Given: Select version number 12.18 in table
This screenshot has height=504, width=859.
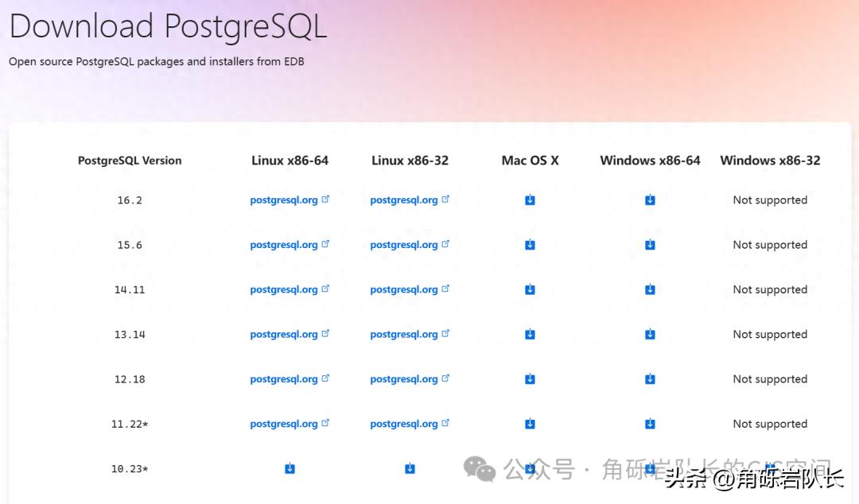Looking at the screenshot, I should (130, 379).
